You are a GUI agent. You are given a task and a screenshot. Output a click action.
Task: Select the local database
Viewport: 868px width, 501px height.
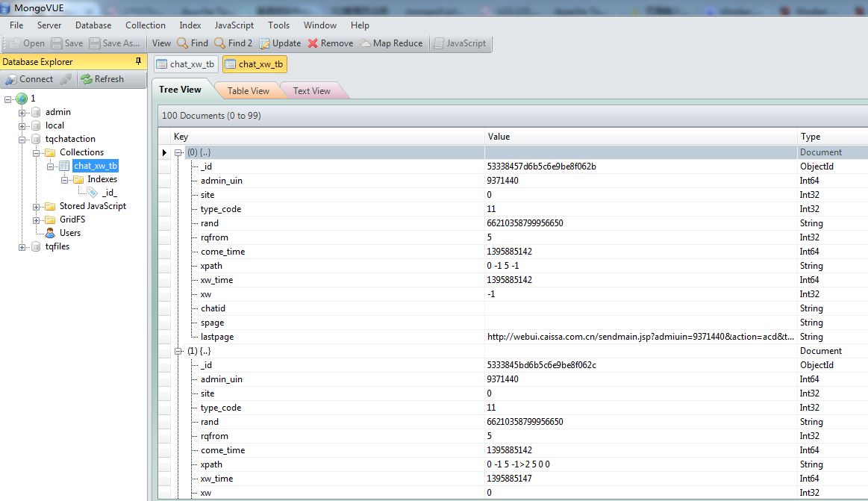click(54, 125)
